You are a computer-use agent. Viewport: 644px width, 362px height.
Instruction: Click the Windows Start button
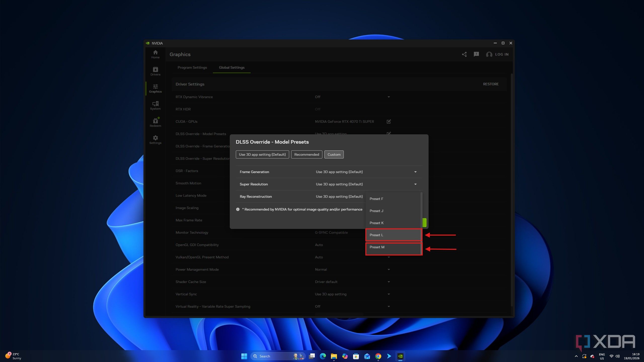coord(244,356)
